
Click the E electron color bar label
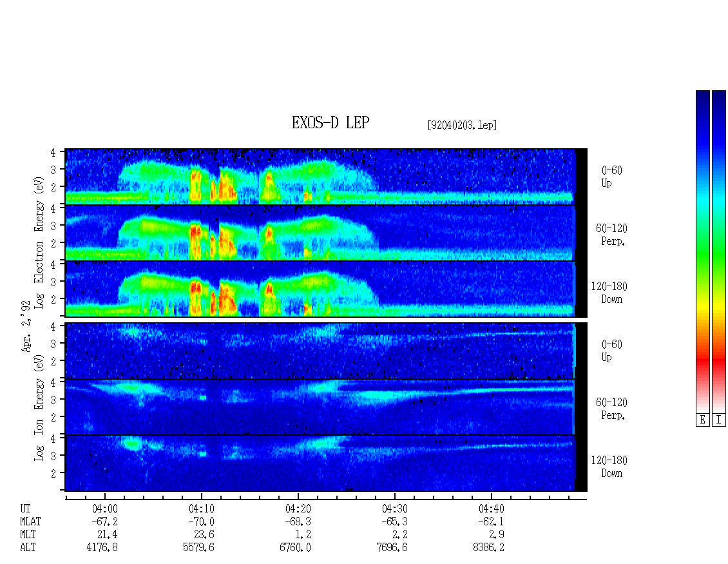(x=702, y=420)
